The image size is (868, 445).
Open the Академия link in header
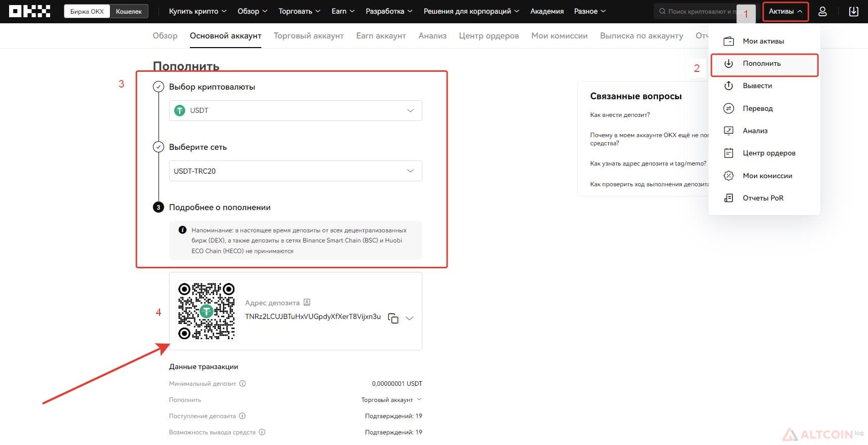click(546, 11)
